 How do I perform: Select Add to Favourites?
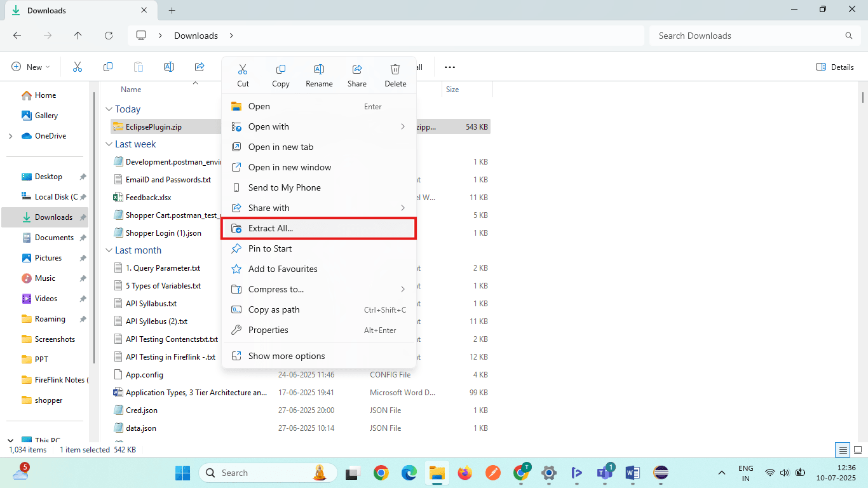pyautogui.click(x=318, y=269)
